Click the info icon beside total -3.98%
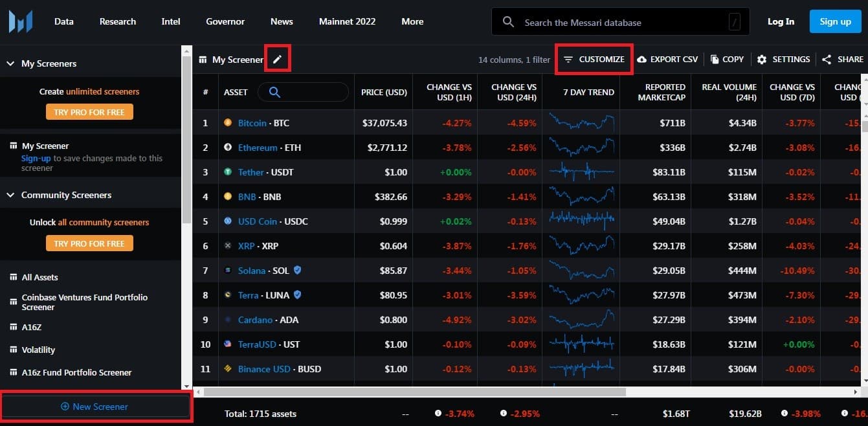This screenshot has height=426, width=868. (x=785, y=413)
